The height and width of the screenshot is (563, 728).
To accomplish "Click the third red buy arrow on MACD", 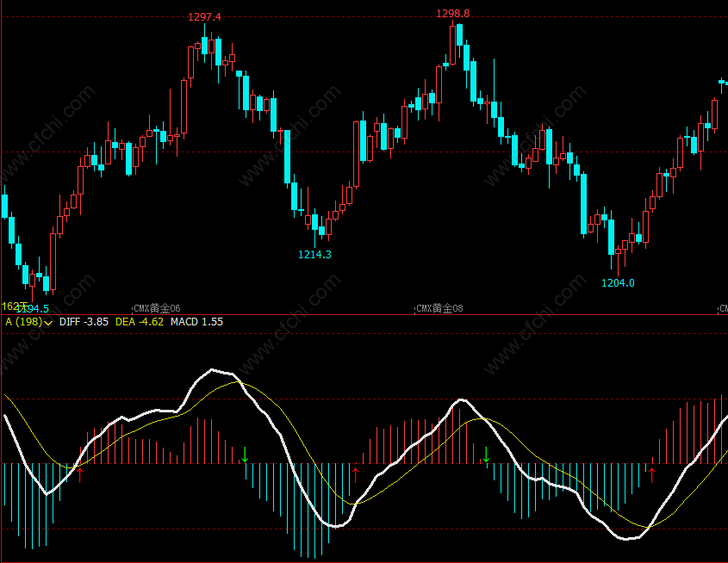I will pyautogui.click(x=652, y=475).
